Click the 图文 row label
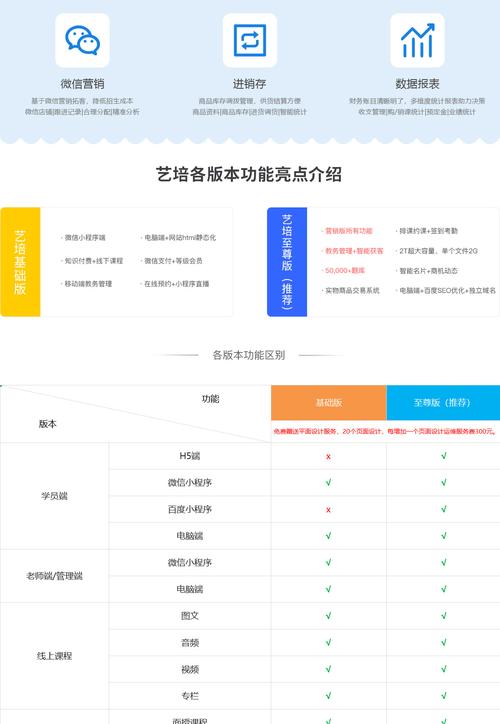This screenshot has height=724, width=500. 190,615
